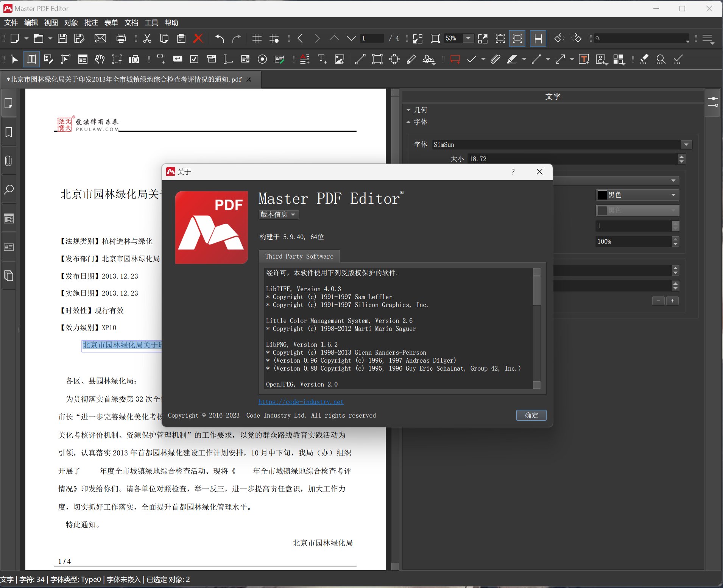Click the Copy icon in toolbar

pyautogui.click(x=164, y=38)
